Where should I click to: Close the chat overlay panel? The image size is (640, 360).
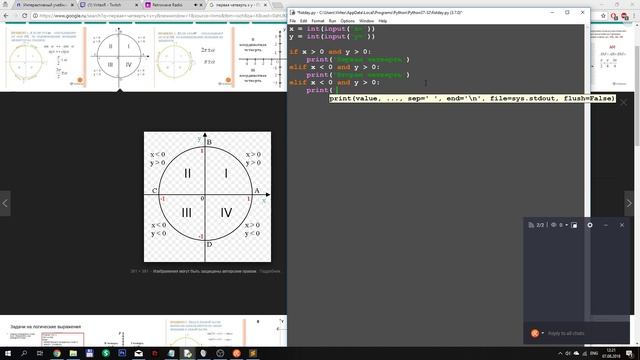pos(622,225)
